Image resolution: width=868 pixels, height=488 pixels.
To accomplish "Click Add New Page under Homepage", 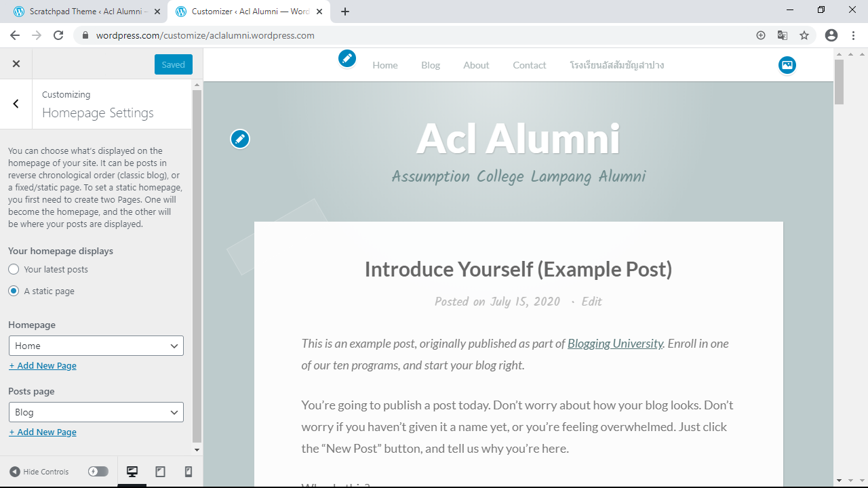I will (x=43, y=365).
